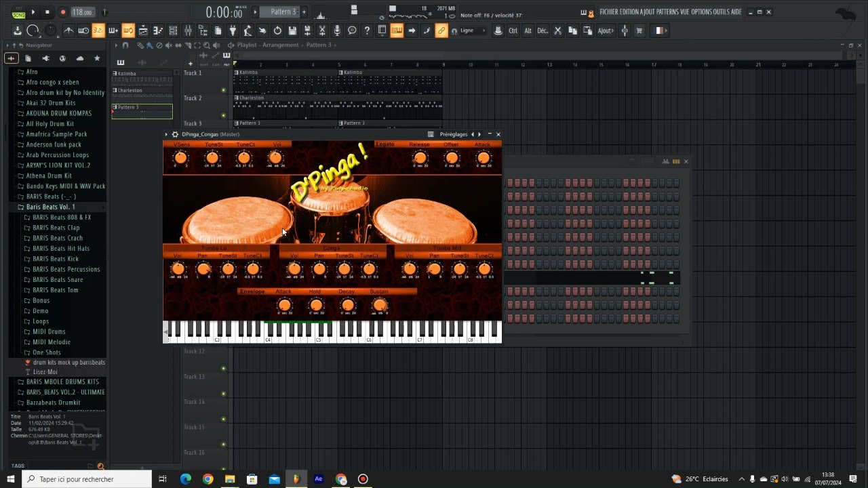Image resolution: width=868 pixels, height=488 pixels.
Task: Open the AIDE menu
Action: pyautogui.click(x=735, y=12)
